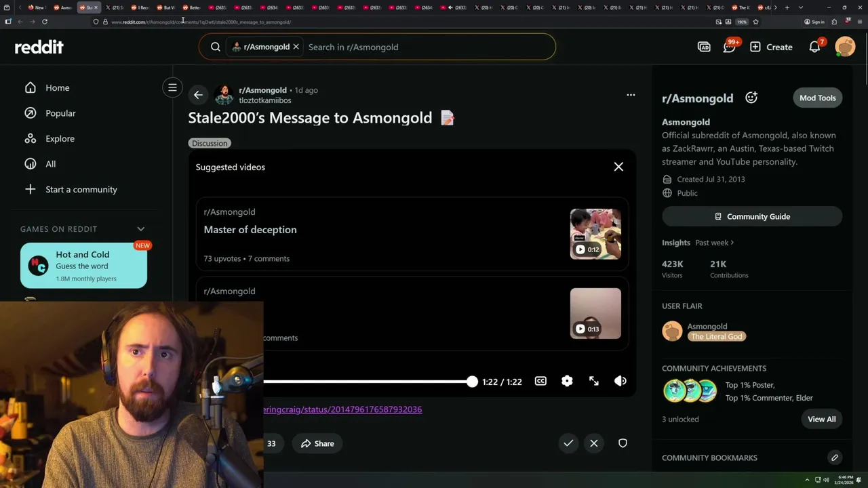Viewport: 868px width, 488px height.
Task: Play the 0:12 video thumbnail
Action: coord(595,234)
